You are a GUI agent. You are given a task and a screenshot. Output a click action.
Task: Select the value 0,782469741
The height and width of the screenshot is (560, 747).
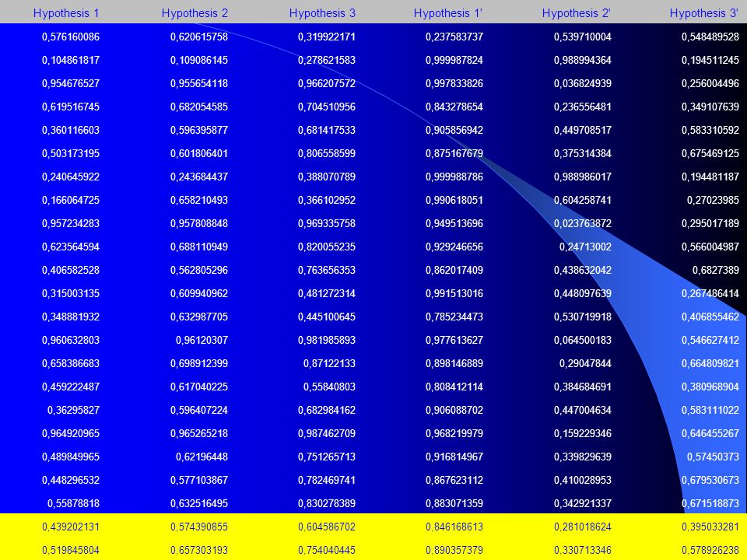point(327,480)
